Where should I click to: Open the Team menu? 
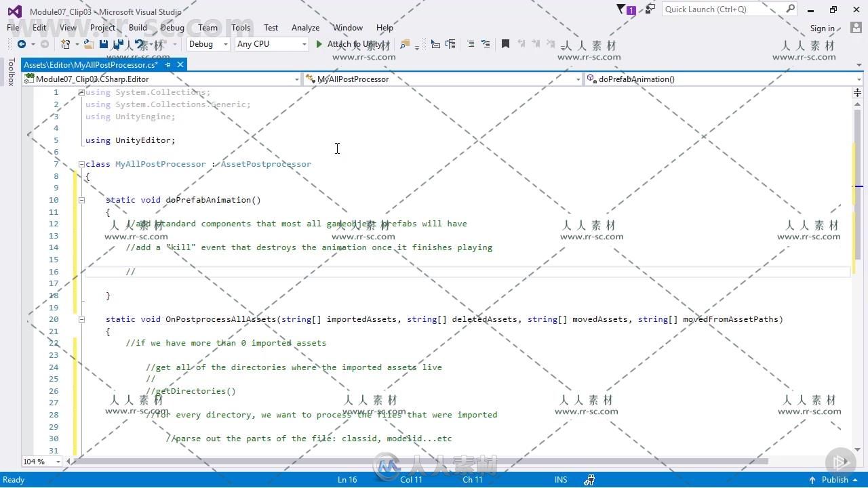[208, 28]
